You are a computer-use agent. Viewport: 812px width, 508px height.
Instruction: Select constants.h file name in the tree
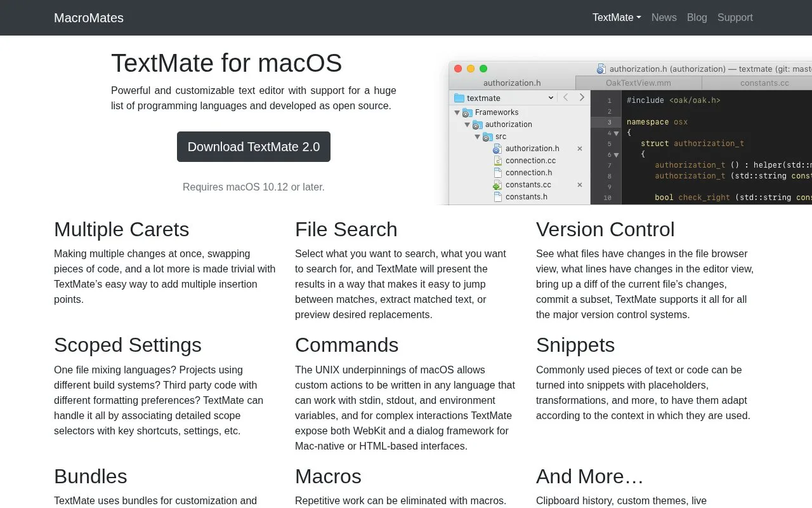527,197
